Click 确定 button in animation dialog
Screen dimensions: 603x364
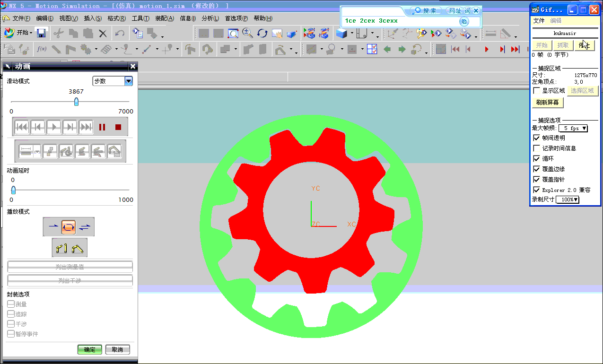[x=90, y=350]
